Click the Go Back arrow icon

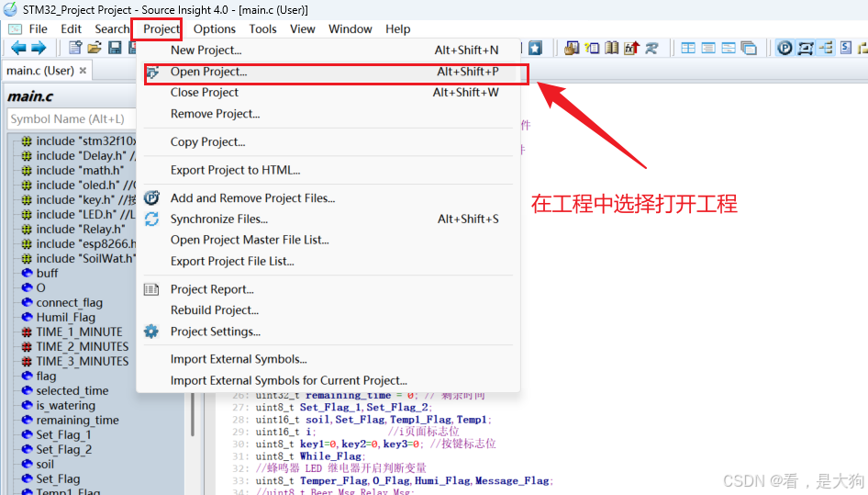coord(18,49)
